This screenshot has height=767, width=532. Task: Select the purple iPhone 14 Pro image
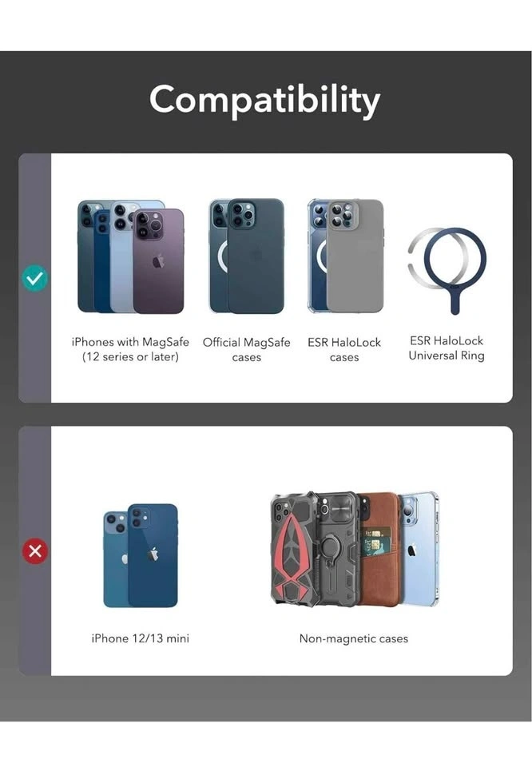[159, 260]
